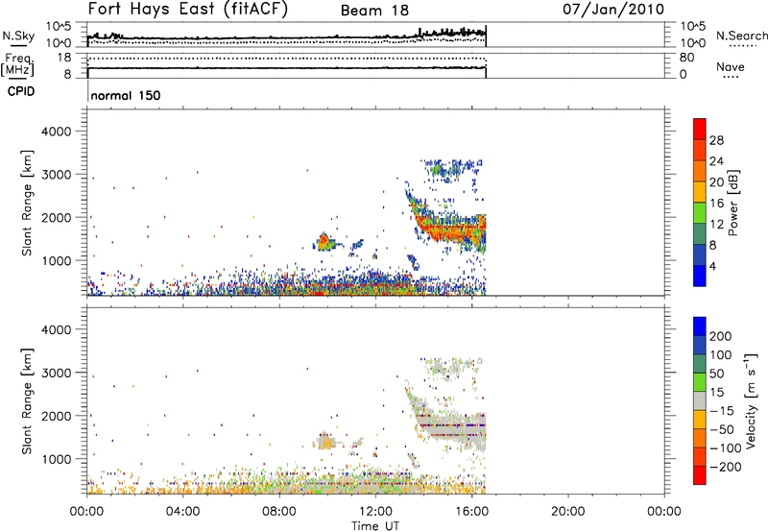Image resolution: width=768 pixels, height=532 pixels.
Task: Click the "N.Sky" legend label
Action: (18, 36)
